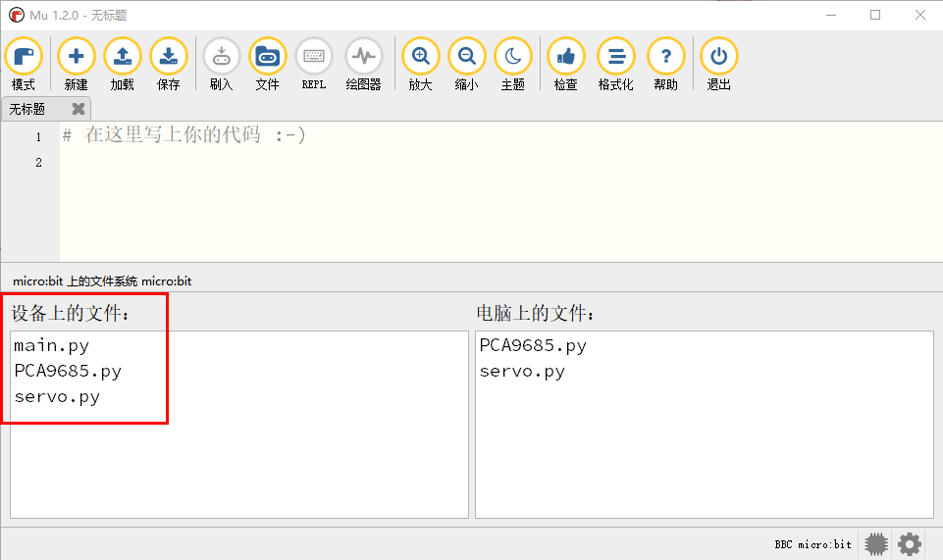
Task: Open the Plotter (绘图器)
Action: coord(364,64)
